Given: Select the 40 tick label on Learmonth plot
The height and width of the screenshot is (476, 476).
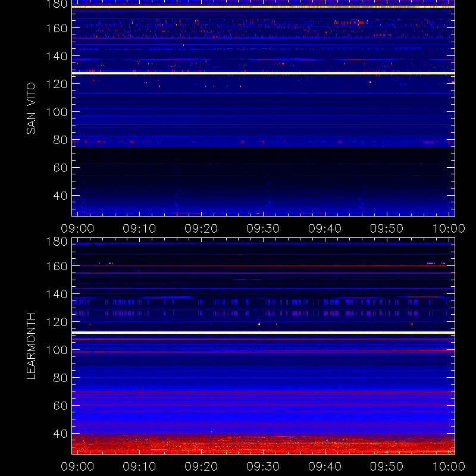Looking at the screenshot, I should [x=60, y=434].
